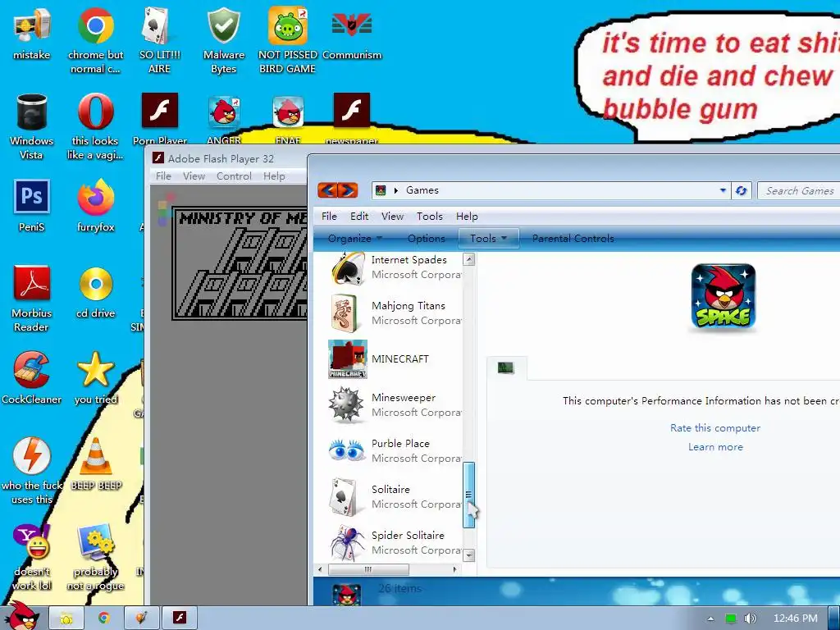The width and height of the screenshot is (840, 630).
Task: Select Mahjong Titans in the games list
Action: tap(395, 313)
